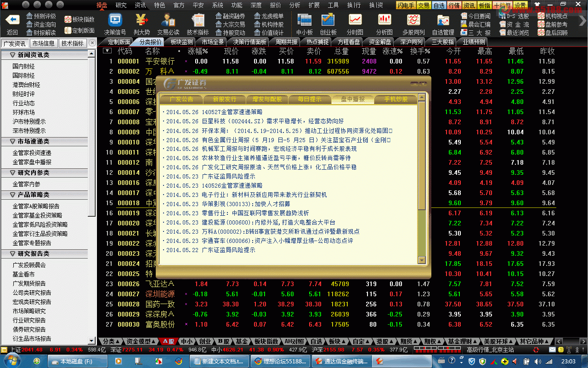Open 预测评级 in toolbar
This screenshot has height=368, width=588.
(x=41, y=16)
